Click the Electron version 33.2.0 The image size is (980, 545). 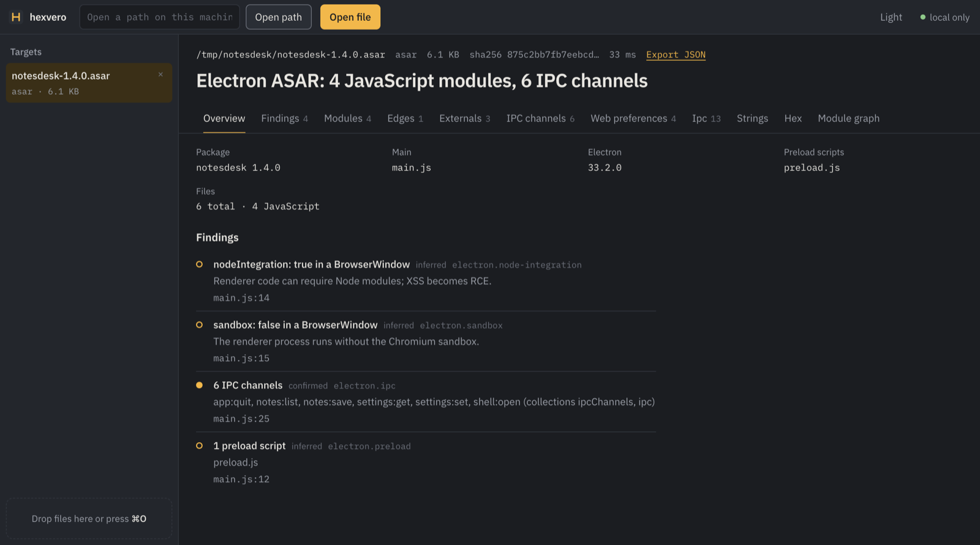tap(605, 168)
